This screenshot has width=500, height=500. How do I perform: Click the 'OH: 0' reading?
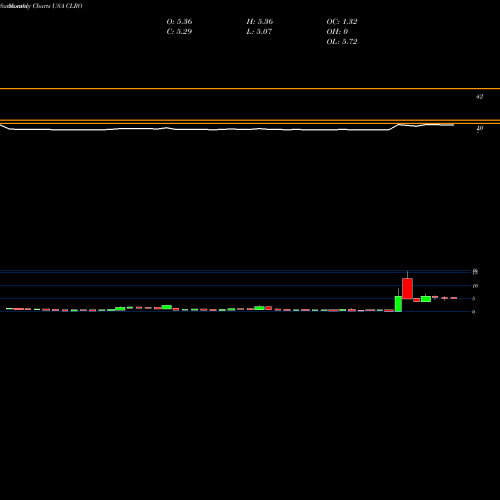(x=337, y=32)
